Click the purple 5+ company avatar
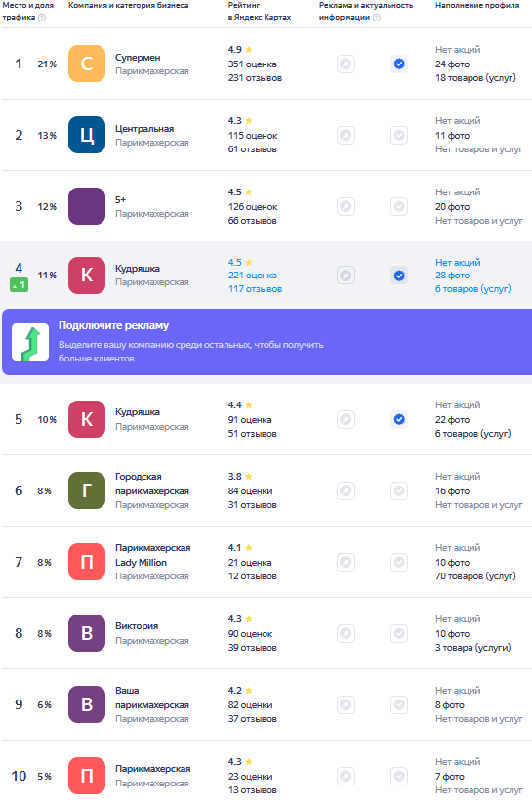532x806 pixels. tap(87, 206)
